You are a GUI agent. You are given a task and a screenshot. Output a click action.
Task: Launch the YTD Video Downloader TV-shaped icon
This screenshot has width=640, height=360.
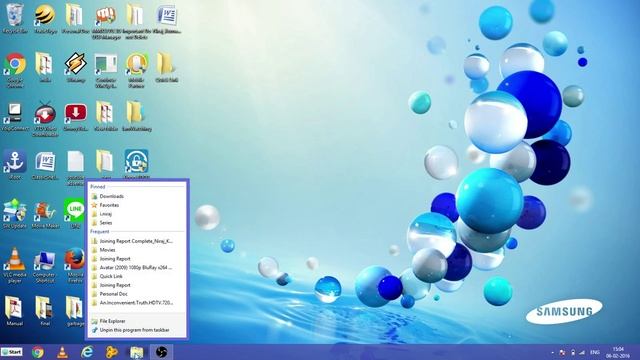click(x=45, y=118)
